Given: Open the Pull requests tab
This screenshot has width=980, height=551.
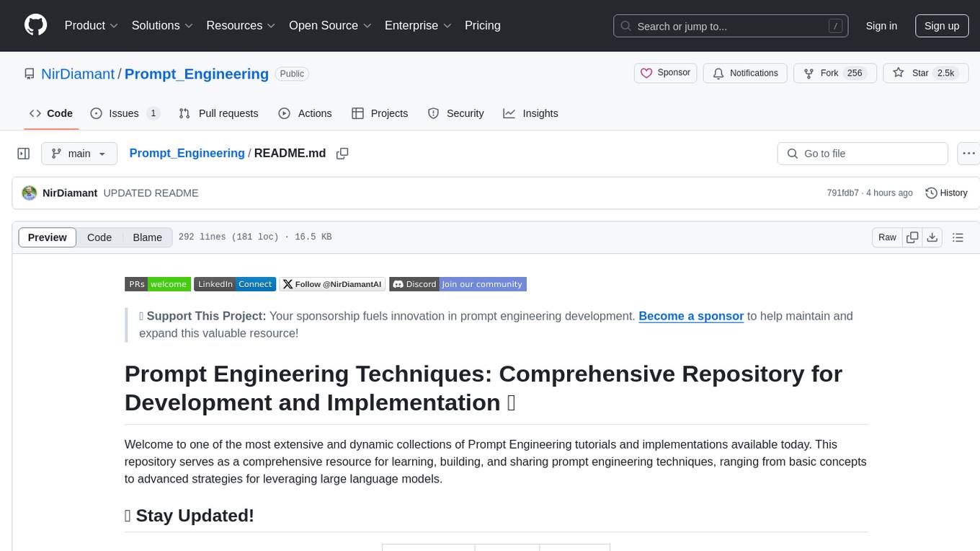Looking at the screenshot, I should [218, 113].
